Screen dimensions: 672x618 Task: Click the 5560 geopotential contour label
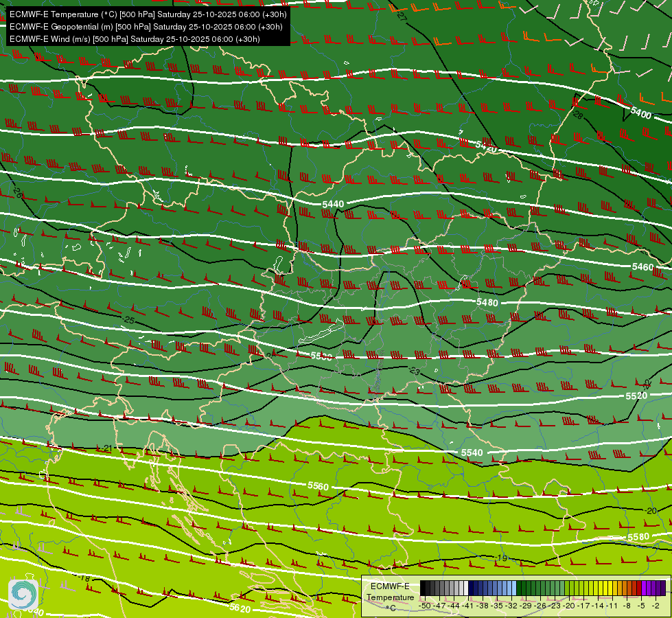coord(318,485)
